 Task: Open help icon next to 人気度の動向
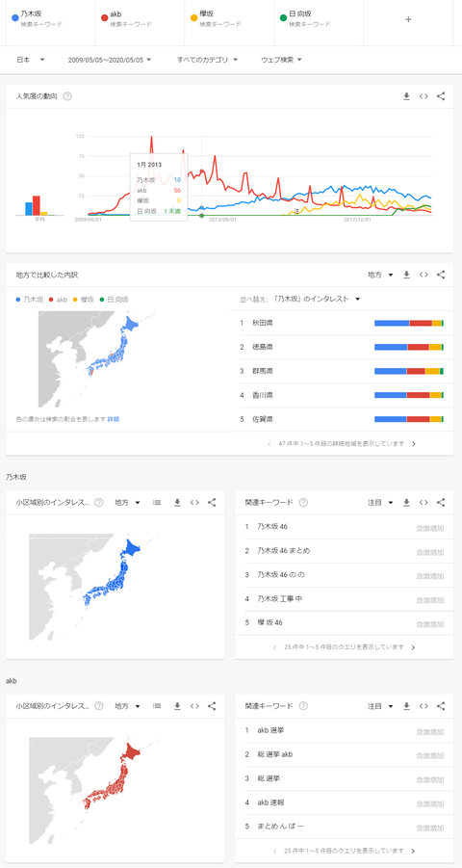tap(67, 96)
